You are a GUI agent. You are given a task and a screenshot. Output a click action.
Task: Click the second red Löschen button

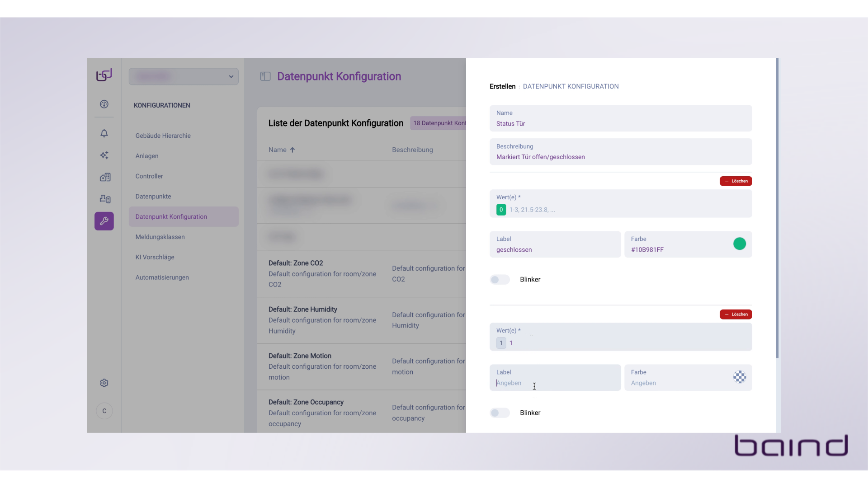click(x=736, y=314)
